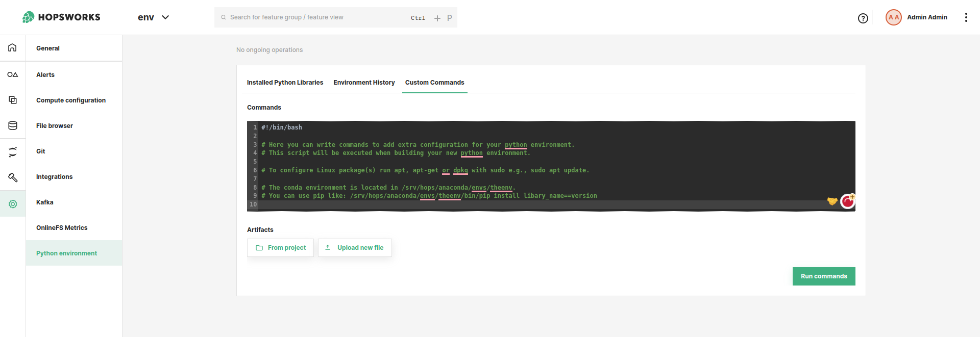Viewport: 980px width, 337px height.
Task: Open Alerts settings menu item
Action: [x=74, y=75]
